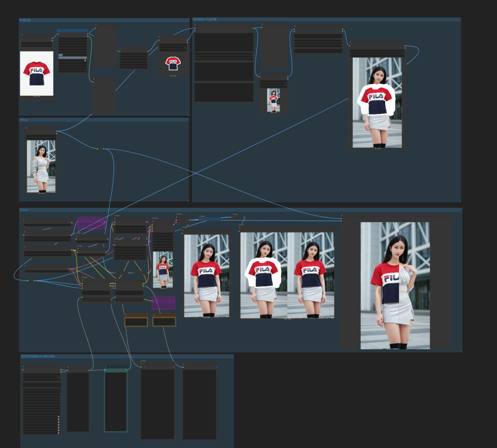Click the blue header of the top-left group node
497x448 pixels.
click(73, 31)
